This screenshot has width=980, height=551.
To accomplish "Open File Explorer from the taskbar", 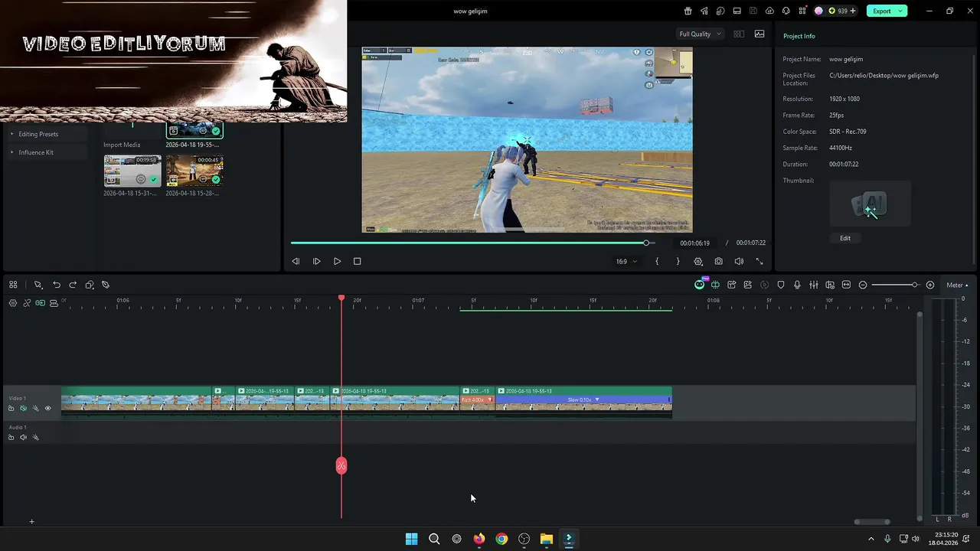I will 546,539.
